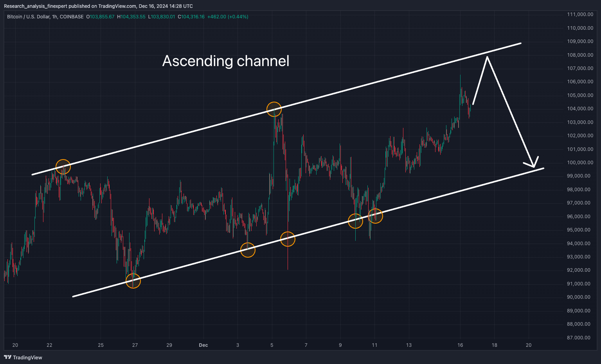Click the 111,000.00 price axis label
Viewport: 601px width, 364px height.
pyautogui.click(x=580, y=14)
